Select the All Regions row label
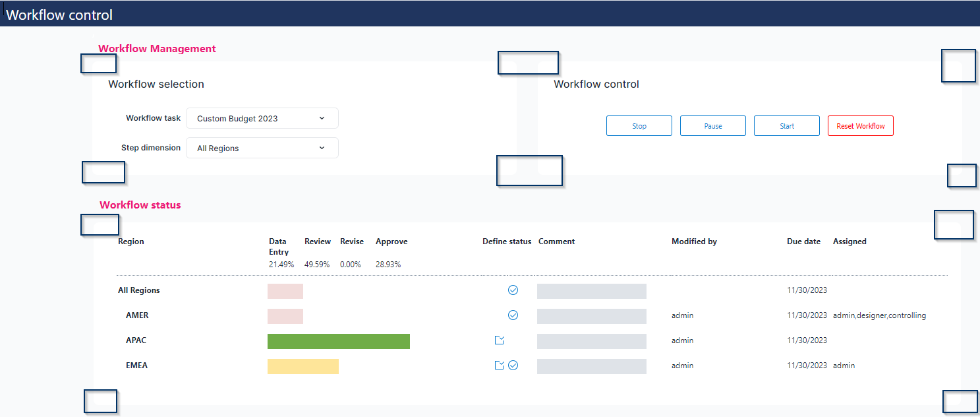 pyautogui.click(x=139, y=290)
